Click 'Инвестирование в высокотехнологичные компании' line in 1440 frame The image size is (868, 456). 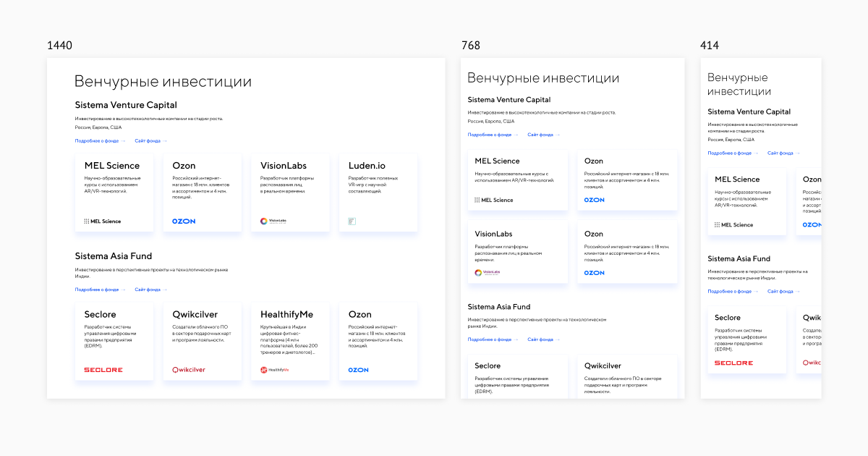point(149,119)
